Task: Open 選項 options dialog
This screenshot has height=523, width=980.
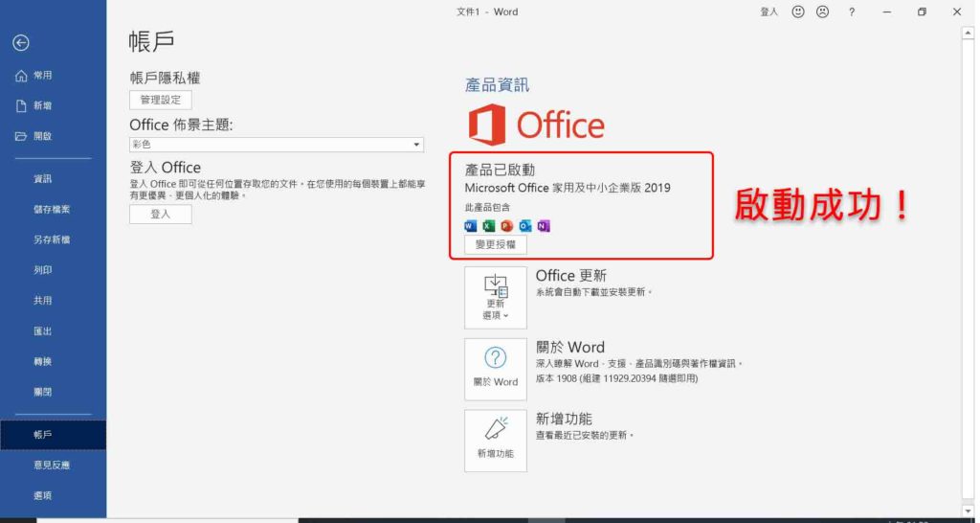Action: pyautogui.click(x=42, y=495)
